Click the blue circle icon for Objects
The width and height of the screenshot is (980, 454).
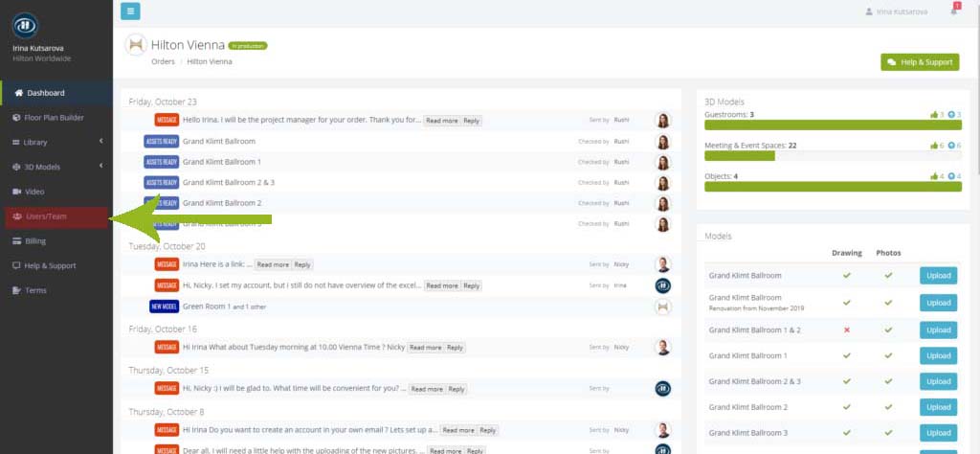pos(951,176)
